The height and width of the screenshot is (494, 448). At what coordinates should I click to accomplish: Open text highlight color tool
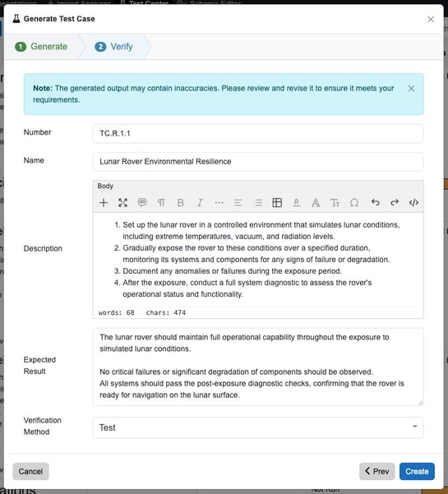[x=296, y=202]
